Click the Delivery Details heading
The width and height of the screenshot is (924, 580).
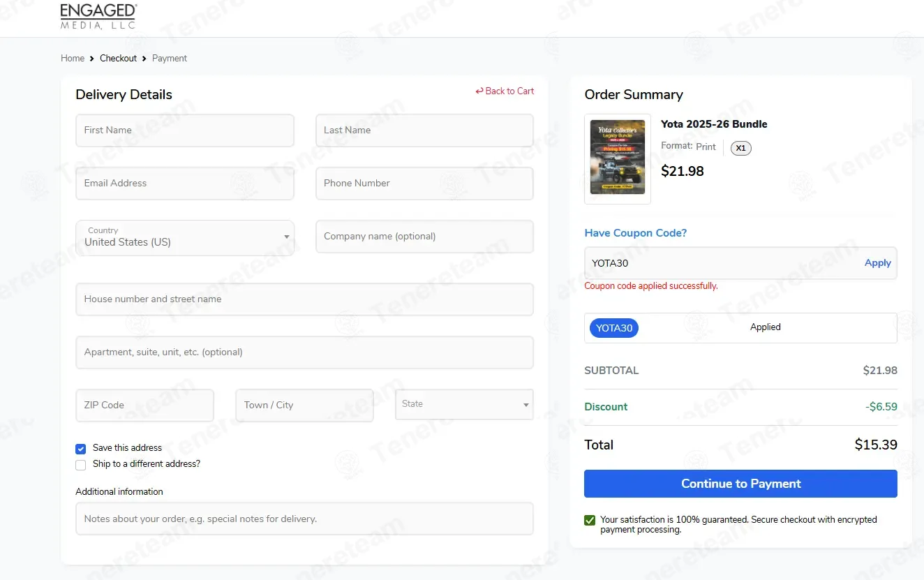pos(124,95)
